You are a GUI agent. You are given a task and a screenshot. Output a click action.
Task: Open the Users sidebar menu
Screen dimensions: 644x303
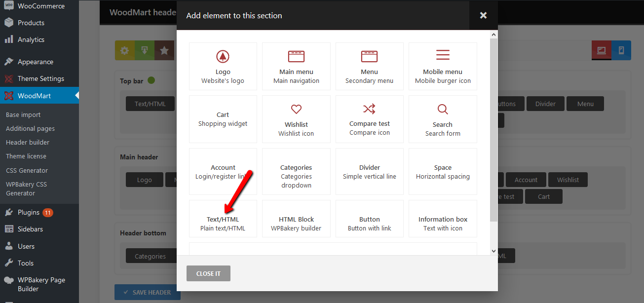coord(39,246)
